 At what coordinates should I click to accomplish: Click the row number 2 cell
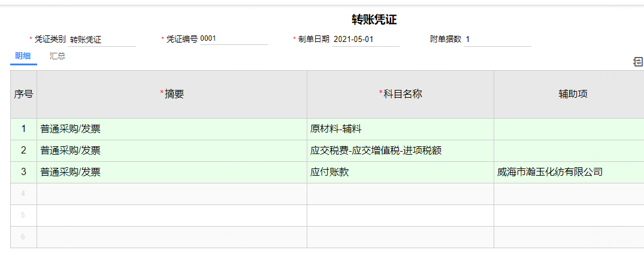click(23, 151)
